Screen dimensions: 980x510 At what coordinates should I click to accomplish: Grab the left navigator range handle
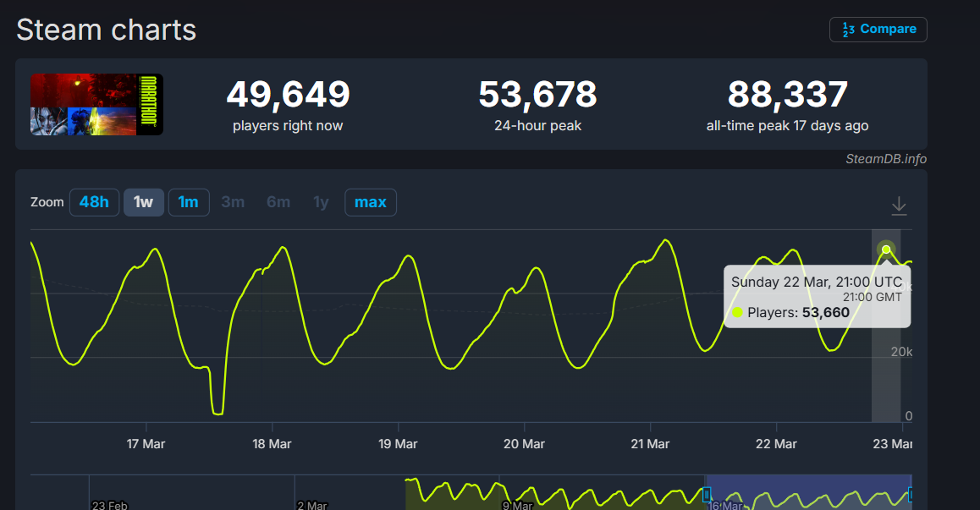pos(707,495)
